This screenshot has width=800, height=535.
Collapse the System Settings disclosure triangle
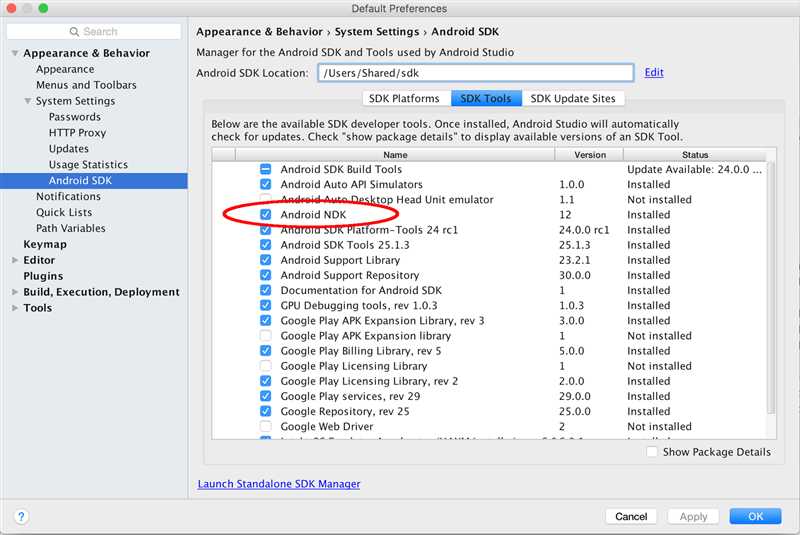pyautogui.click(x=28, y=101)
